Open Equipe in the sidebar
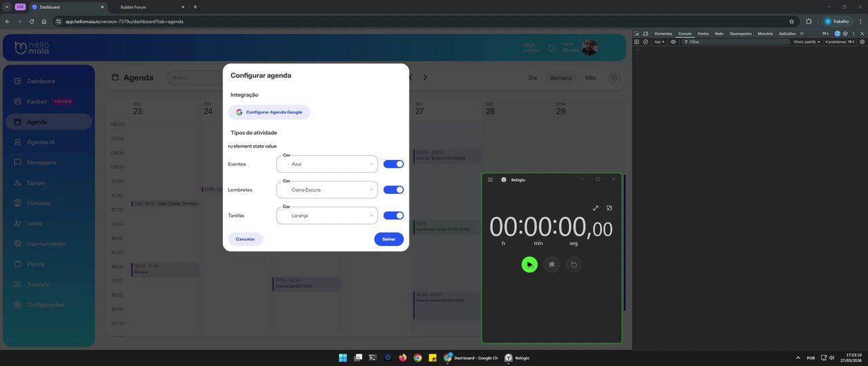The height and width of the screenshot is (366, 868). (49, 183)
